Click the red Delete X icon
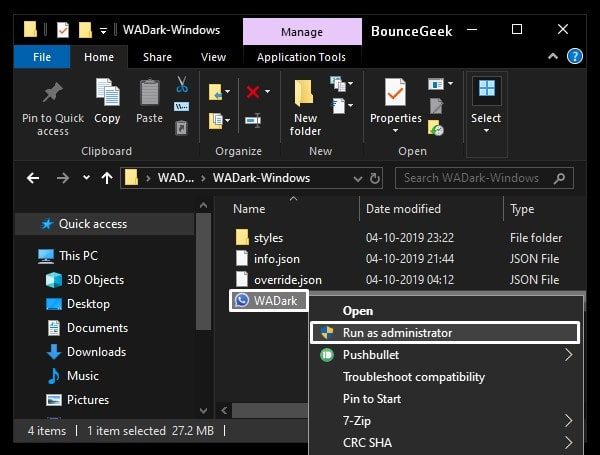 coord(253,92)
